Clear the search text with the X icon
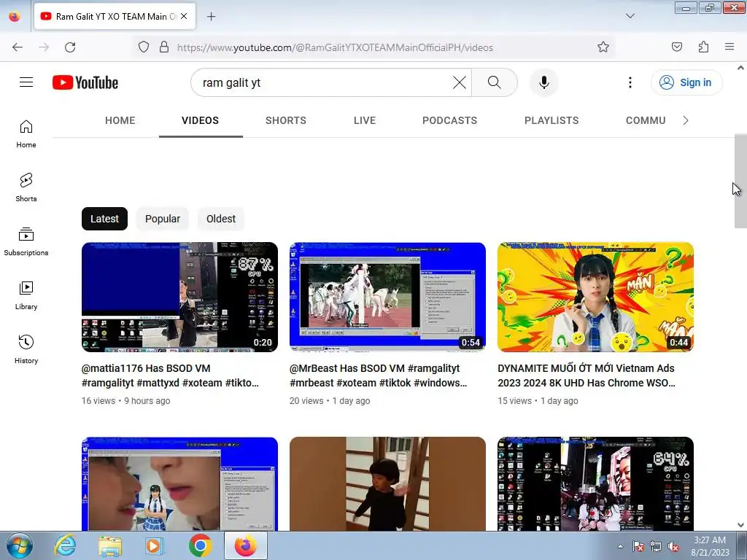The image size is (747, 560). coord(460,82)
